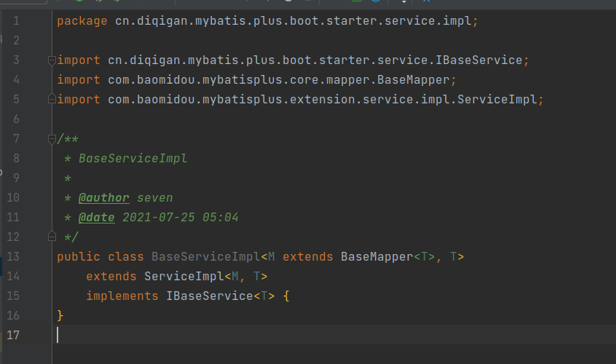Image resolution: width=616 pixels, height=364 pixels.
Task: Click the date value '2021-07-25 05:04'
Action: (181, 217)
